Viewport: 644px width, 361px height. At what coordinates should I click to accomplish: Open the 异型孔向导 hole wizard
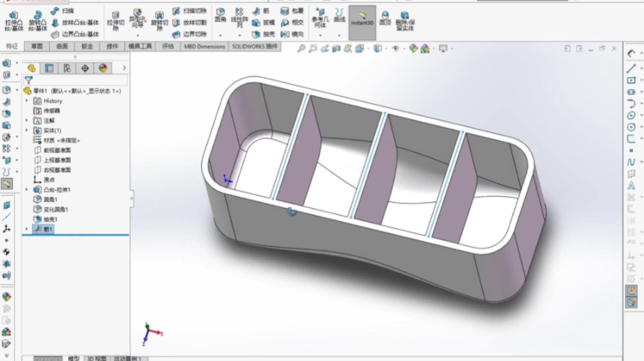[137, 18]
